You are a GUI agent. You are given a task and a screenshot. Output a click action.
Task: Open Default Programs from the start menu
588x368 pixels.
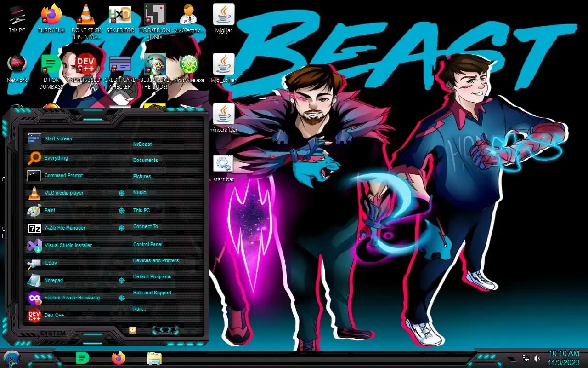tap(152, 276)
